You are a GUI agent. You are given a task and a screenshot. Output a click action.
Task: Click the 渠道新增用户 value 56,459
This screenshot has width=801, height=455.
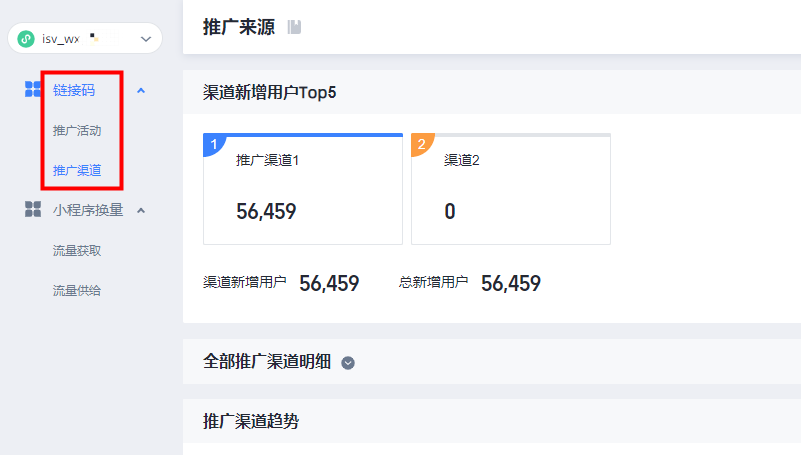329,283
